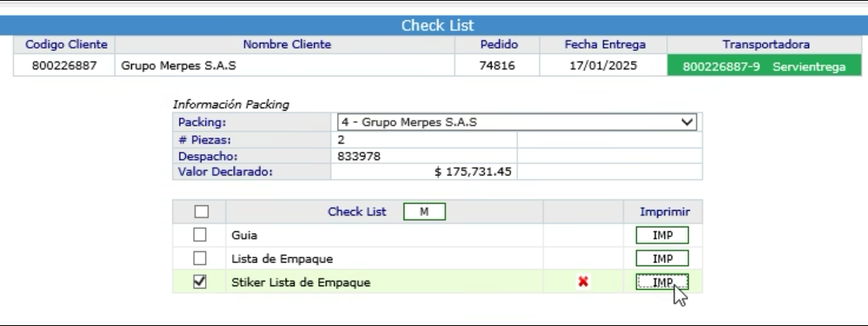The width and height of the screenshot is (868, 326).
Task: Check the Guia checkbox
Action: tap(200, 235)
